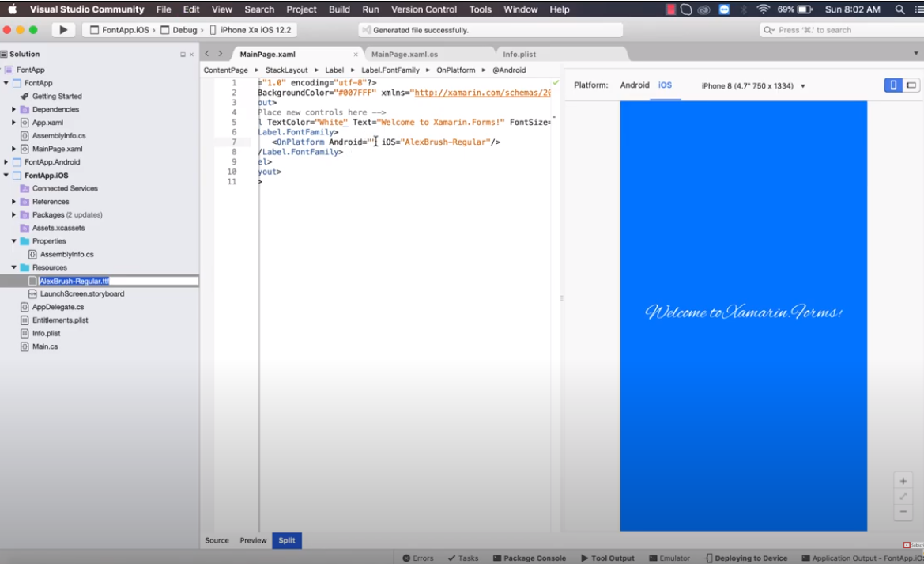Open the Version Control menu
924x564 pixels.
pyautogui.click(x=424, y=9)
